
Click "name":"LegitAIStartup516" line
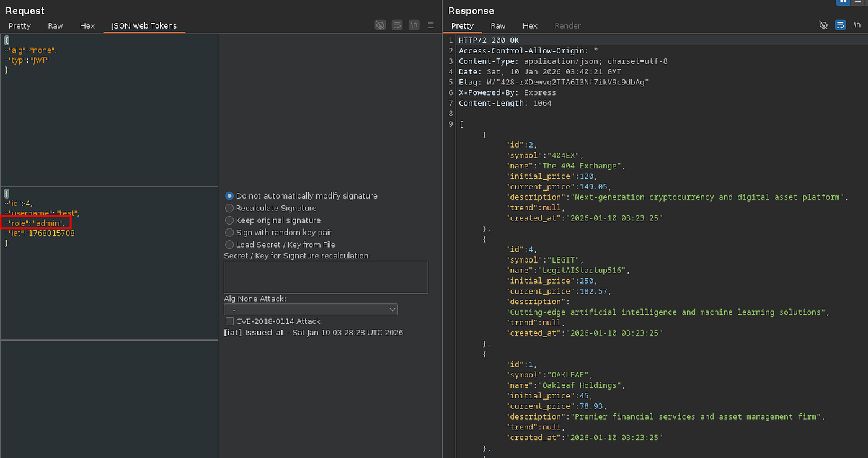[x=567, y=270]
